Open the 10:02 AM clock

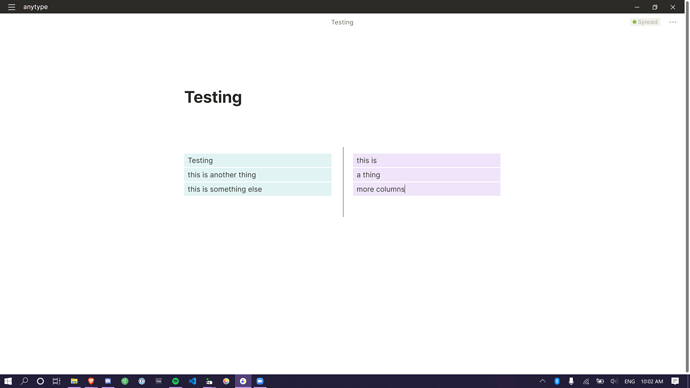(652, 381)
